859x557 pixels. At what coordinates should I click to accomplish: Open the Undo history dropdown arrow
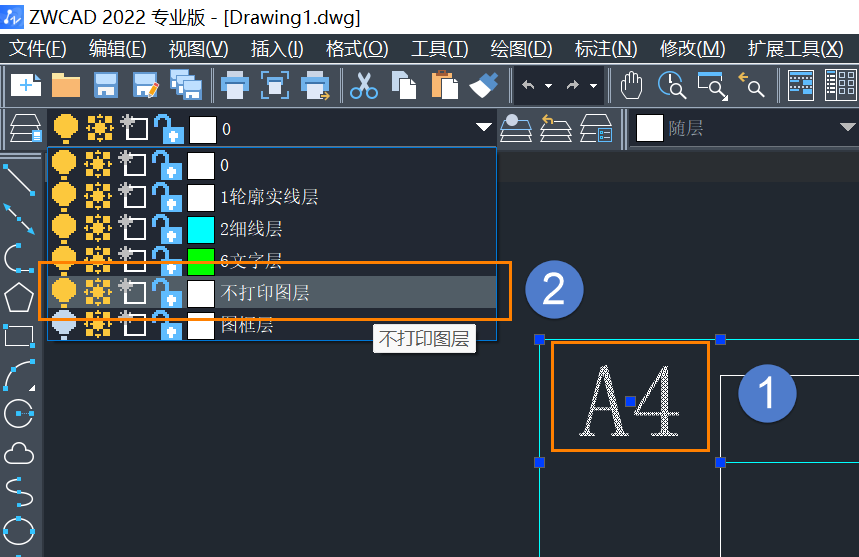click(548, 86)
